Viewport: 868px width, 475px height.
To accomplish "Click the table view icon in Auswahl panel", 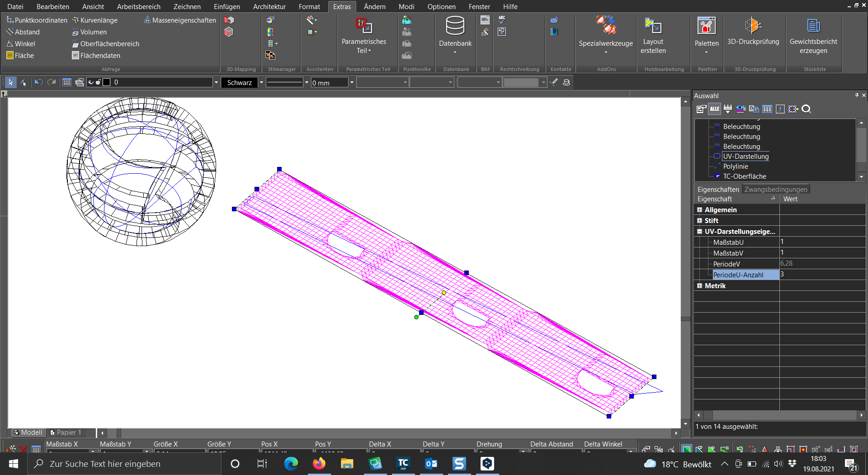I will click(x=767, y=109).
